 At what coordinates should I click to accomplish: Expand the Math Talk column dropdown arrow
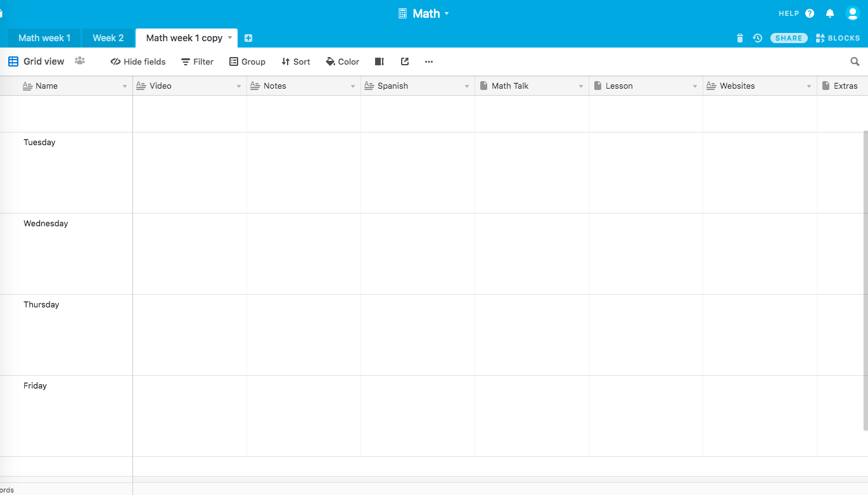[581, 86]
